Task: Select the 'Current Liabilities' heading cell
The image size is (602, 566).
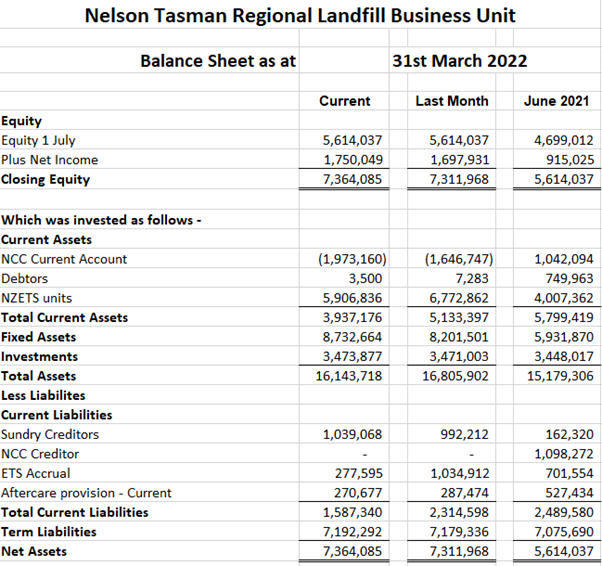Action: point(56,415)
